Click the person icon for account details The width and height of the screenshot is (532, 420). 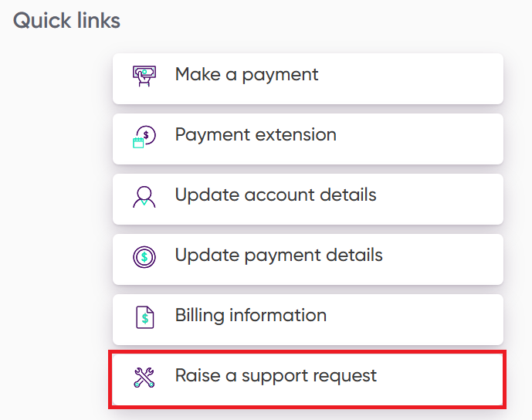coord(144,196)
